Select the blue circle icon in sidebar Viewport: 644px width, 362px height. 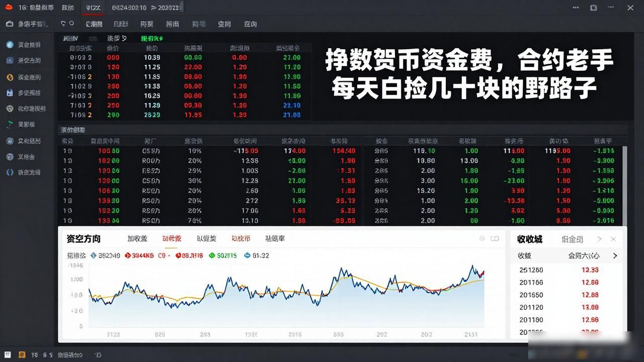pyautogui.click(x=10, y=45)
